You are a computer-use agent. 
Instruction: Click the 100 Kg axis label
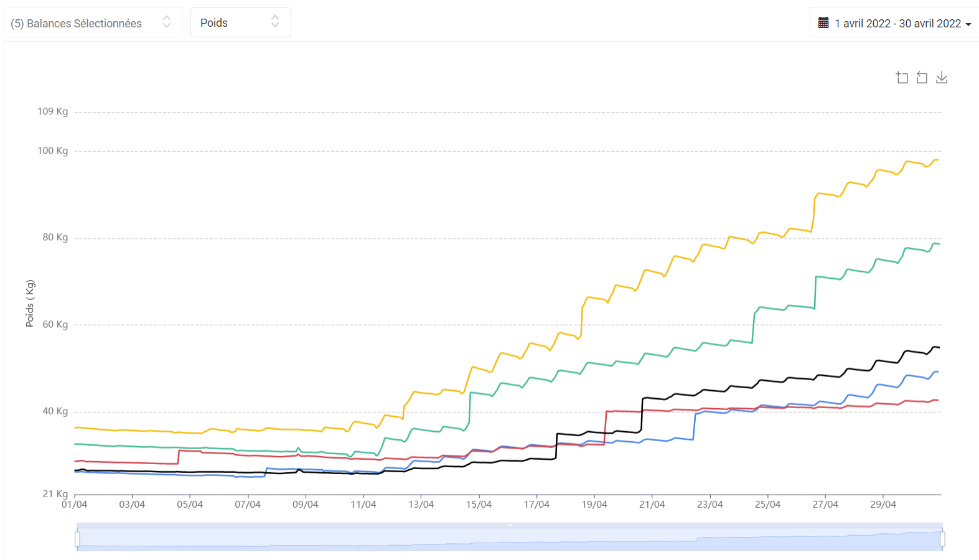point(53,151)
